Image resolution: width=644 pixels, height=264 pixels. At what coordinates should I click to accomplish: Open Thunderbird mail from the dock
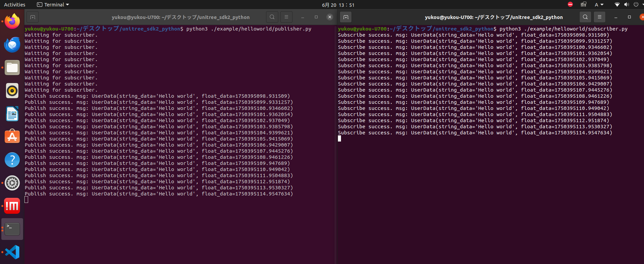(x=12, y=44)
